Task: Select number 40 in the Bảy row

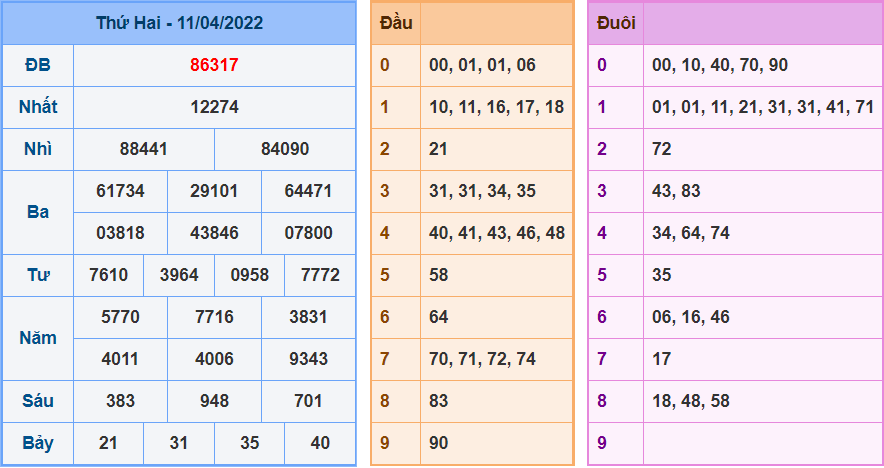Action: (x=320, y=443)
